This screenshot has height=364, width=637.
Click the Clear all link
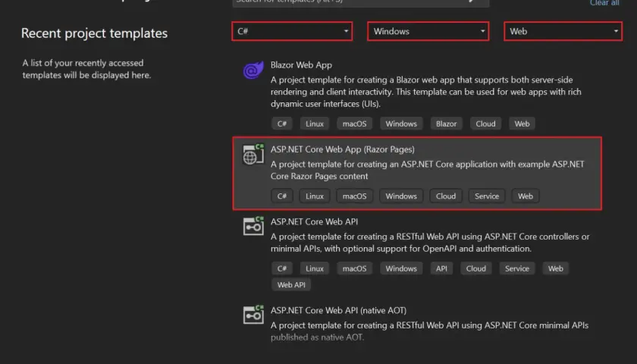point(604,3)
